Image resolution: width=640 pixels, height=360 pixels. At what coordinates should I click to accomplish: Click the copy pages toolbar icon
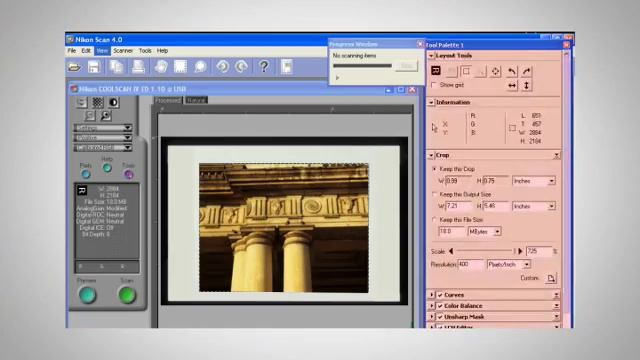coord(117,67)
